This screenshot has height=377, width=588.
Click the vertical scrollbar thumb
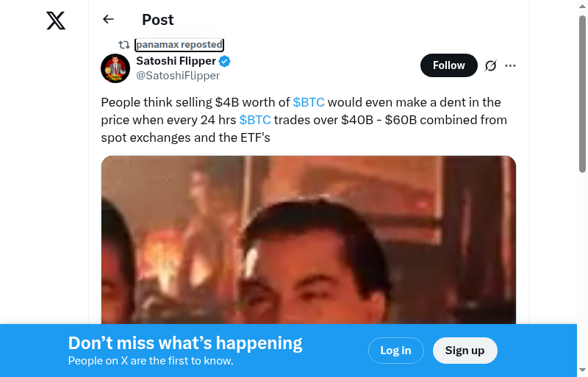coord(582,94)
